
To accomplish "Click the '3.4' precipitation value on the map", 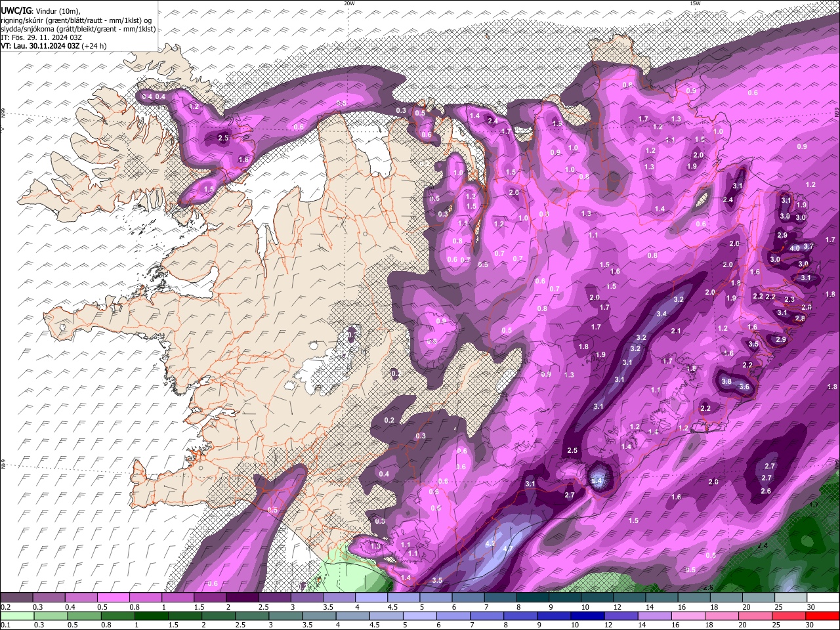I will pyautogui.click(x=661, y=314).
